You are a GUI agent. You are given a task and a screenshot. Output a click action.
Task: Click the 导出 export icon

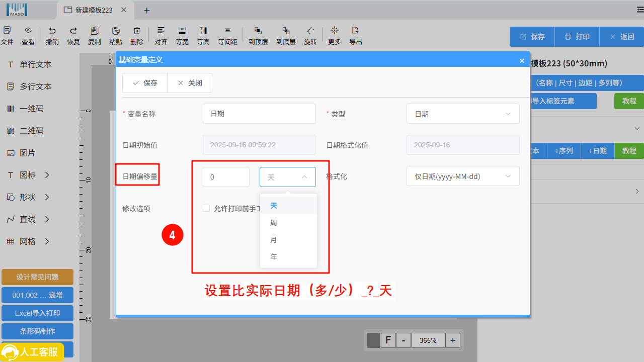point(355,35)
